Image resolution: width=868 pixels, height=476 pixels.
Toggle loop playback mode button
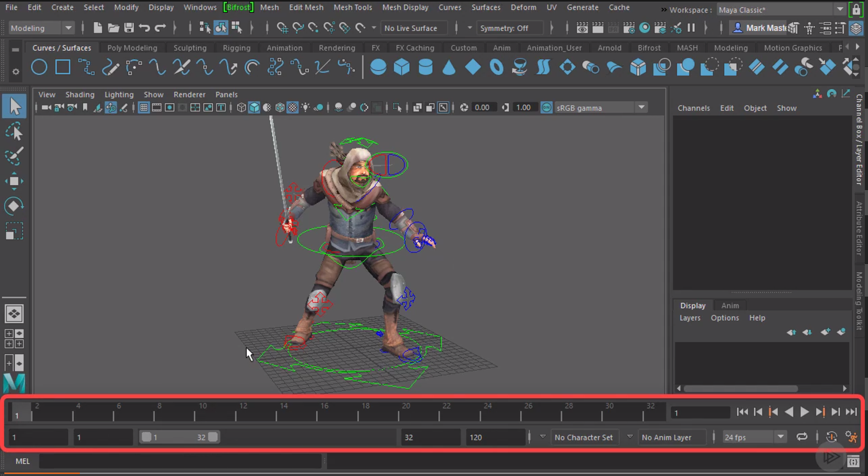802,437
